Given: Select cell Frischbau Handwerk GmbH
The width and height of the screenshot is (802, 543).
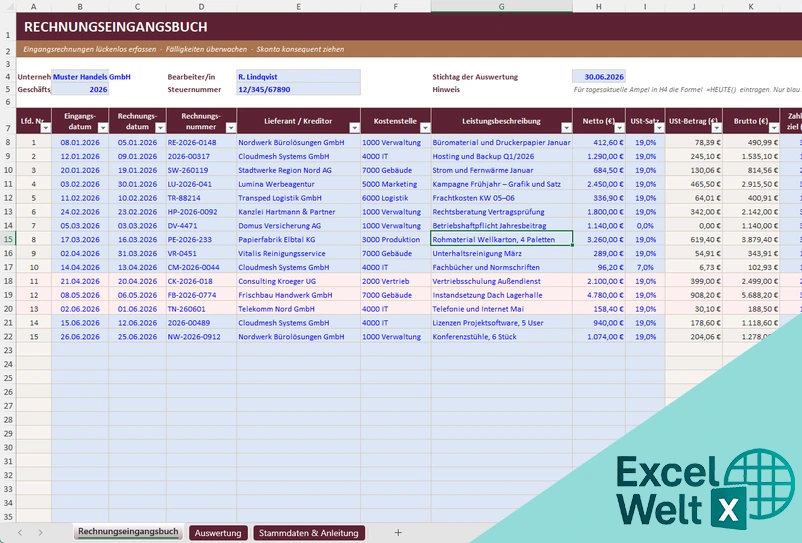Looking at the screenshot, I should (298, 295).
